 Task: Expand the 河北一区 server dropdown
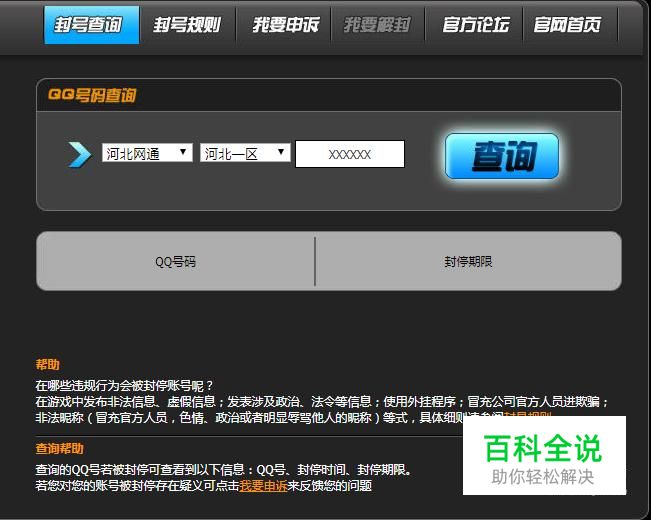[245, 153]
